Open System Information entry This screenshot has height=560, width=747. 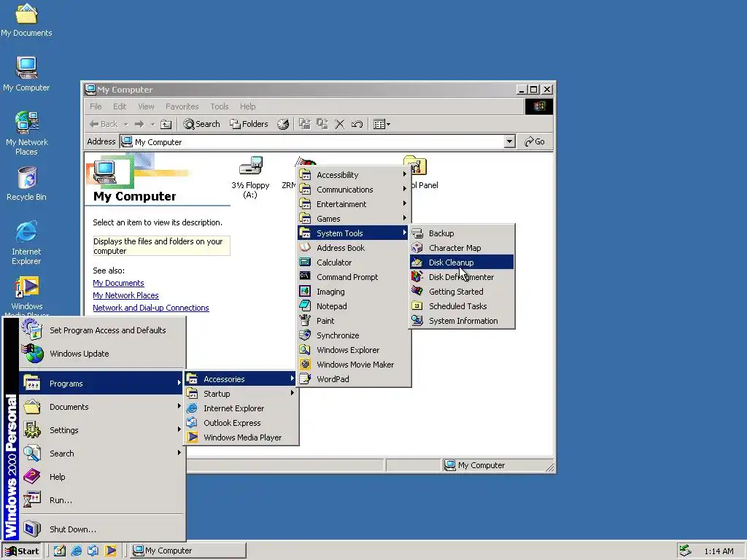coord(462,321)
